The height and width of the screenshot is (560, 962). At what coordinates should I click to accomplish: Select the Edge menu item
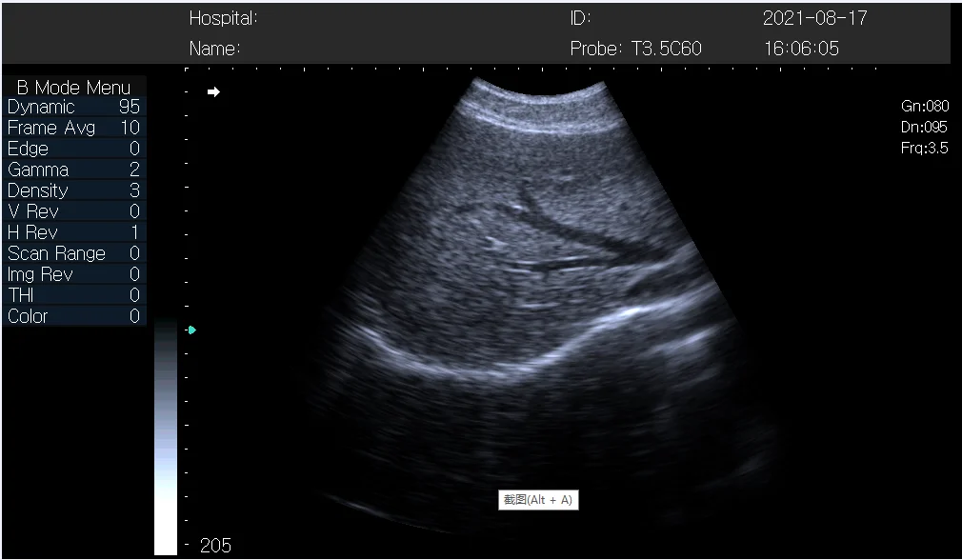74,149
